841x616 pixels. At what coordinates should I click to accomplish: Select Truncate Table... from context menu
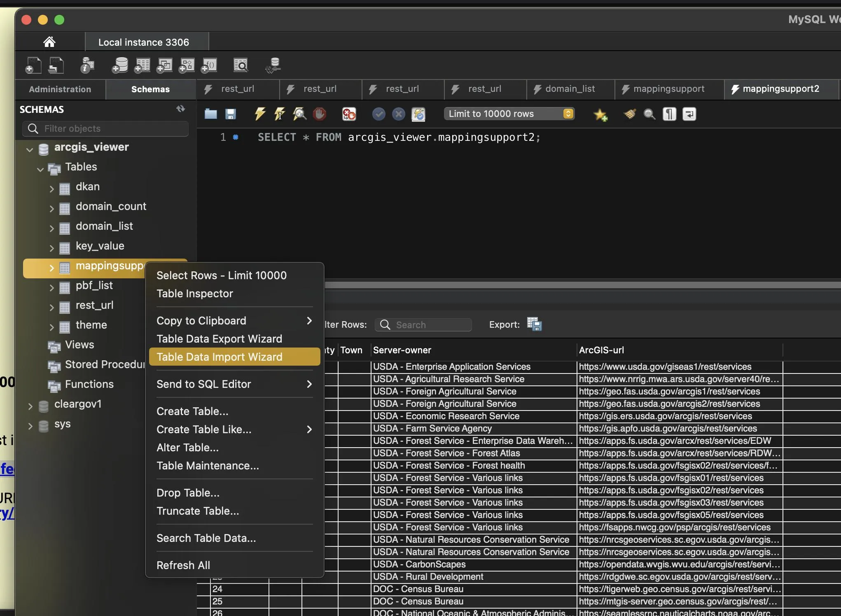pyautogui.click(x=198, y=511)
